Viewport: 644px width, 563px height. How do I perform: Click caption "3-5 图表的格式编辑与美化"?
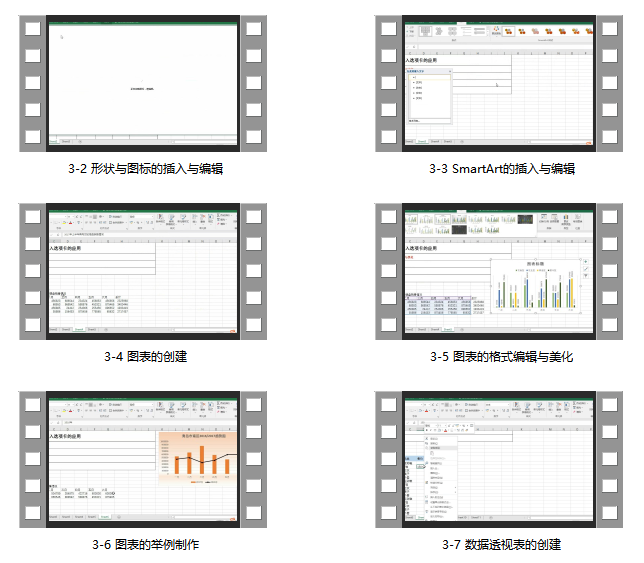point(501,356)
